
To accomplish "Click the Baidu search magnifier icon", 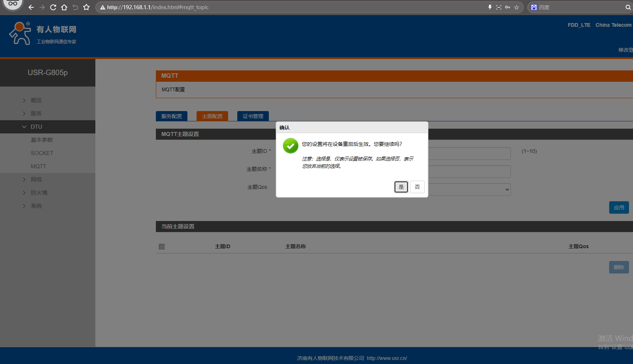I will click(628, 7).
